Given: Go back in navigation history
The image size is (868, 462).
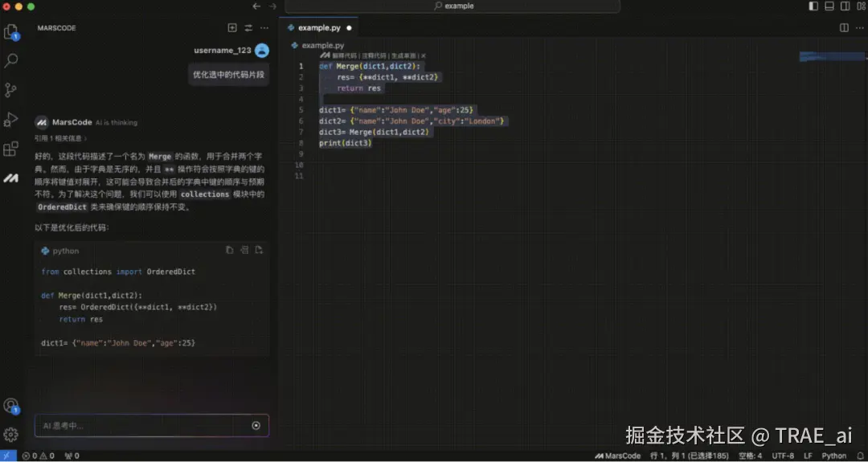Looking at the screenshot, I should tap(256, 6).
